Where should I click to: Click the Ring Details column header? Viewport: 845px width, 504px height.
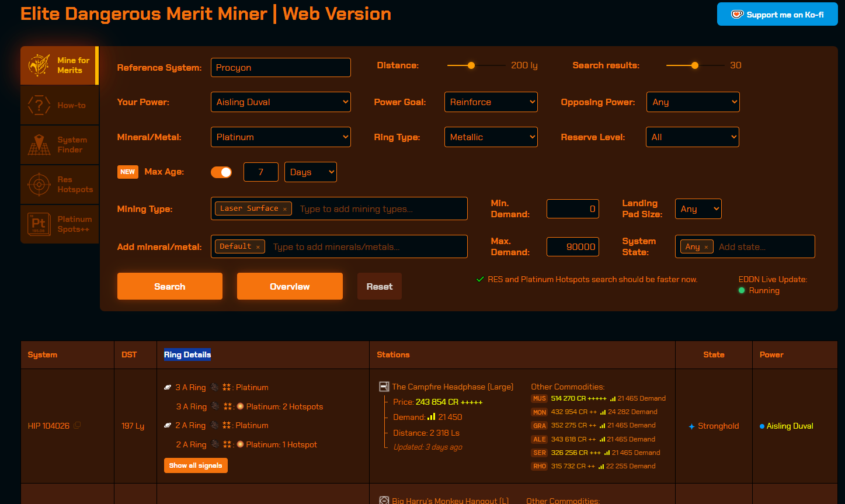(x=187, y=354)
